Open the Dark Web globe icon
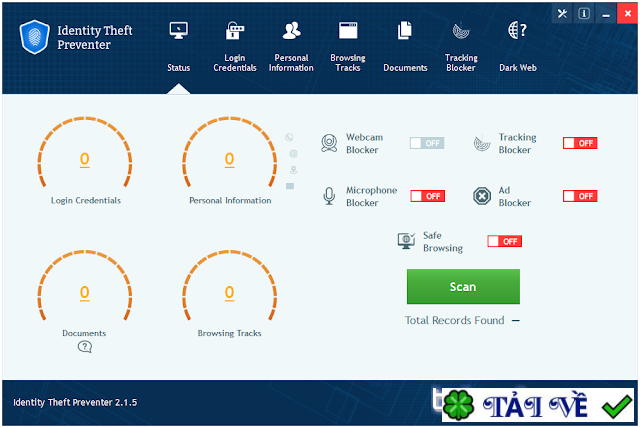Viewport: 640px width, 428px height. pos(517,31)
